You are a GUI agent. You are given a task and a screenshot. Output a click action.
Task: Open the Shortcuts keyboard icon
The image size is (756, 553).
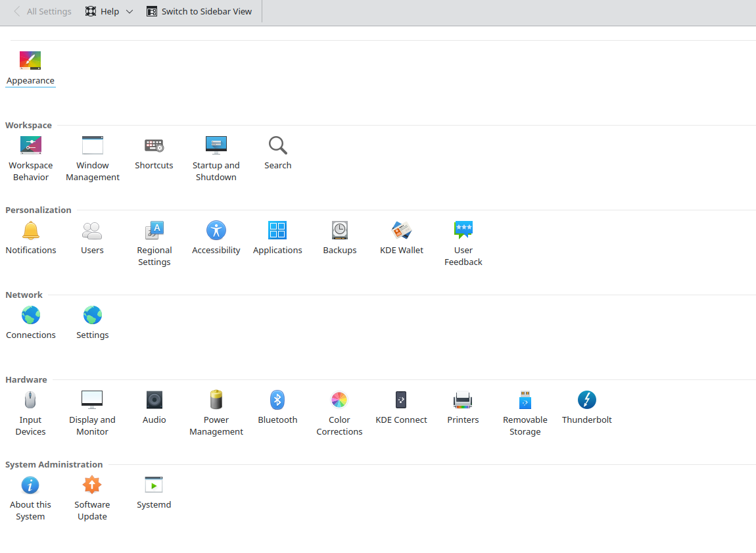tap(154, 145)
